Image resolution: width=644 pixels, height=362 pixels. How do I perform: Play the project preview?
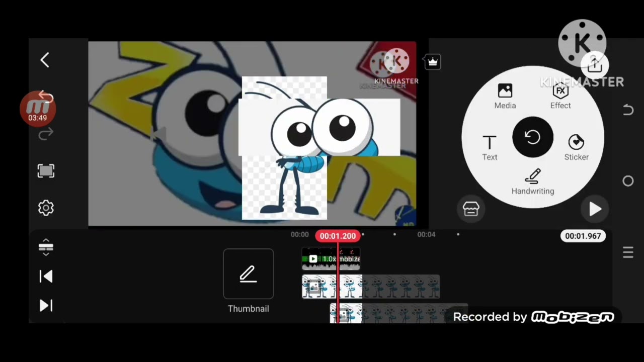tap(595, 209)
